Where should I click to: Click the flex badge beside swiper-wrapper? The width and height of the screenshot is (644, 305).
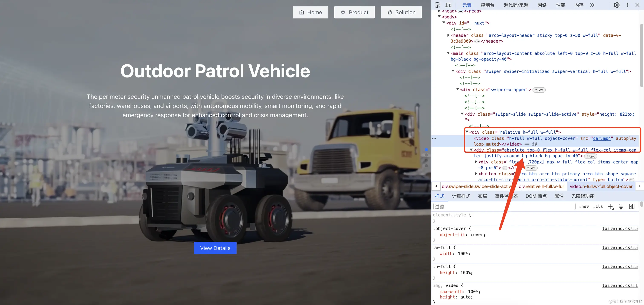[539, 90]
